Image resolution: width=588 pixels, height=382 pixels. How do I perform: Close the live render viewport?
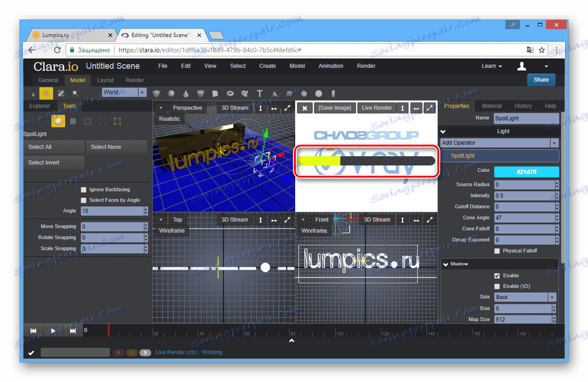pos(305,108)
